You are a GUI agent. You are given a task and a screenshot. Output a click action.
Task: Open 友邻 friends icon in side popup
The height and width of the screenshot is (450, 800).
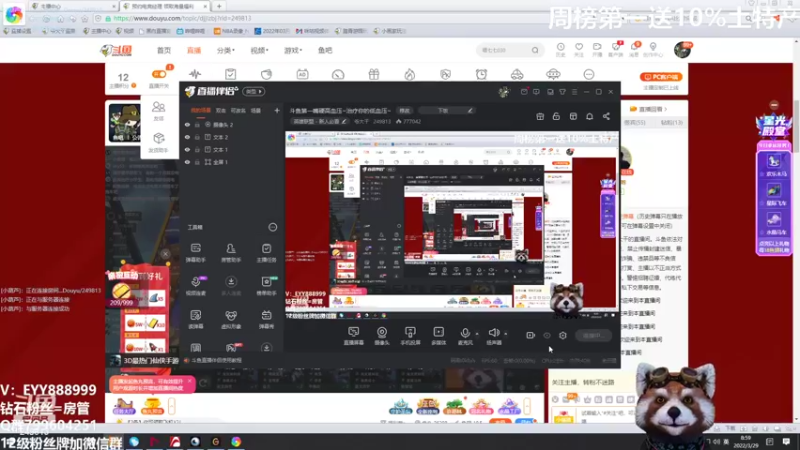159,111
